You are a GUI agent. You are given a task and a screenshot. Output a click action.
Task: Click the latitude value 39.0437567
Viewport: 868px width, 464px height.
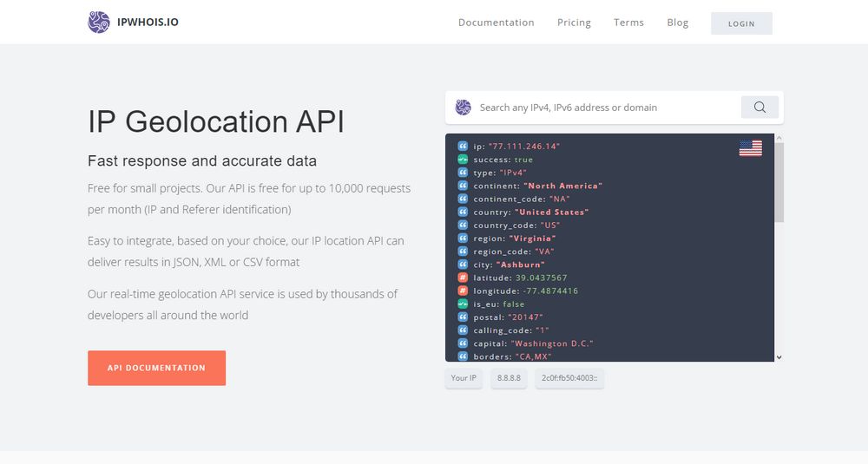coord(542,278)
